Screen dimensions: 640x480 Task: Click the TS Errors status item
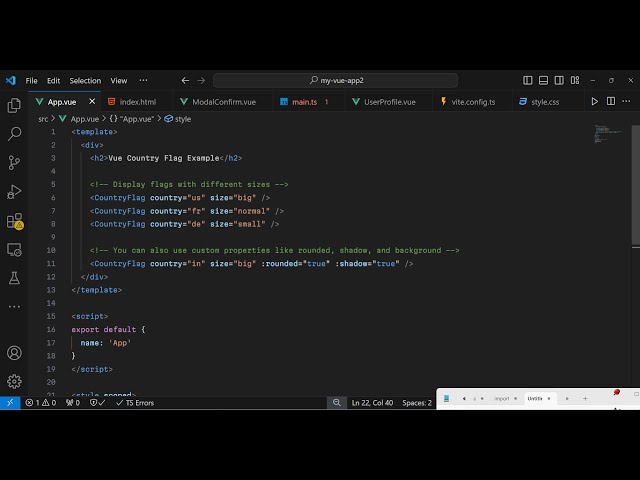(x=135, y=403)
